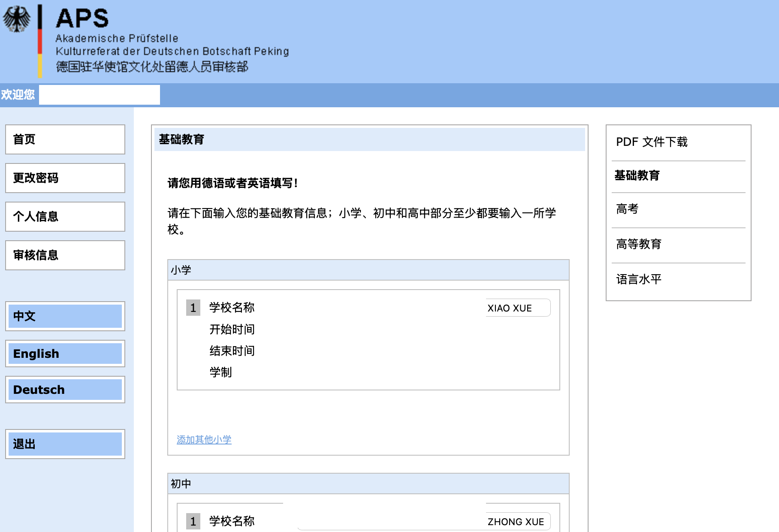The height and width of the screenshot is (532, 779).
Task: Select 语言水平 in the right panel
Action: click(638, 279)
